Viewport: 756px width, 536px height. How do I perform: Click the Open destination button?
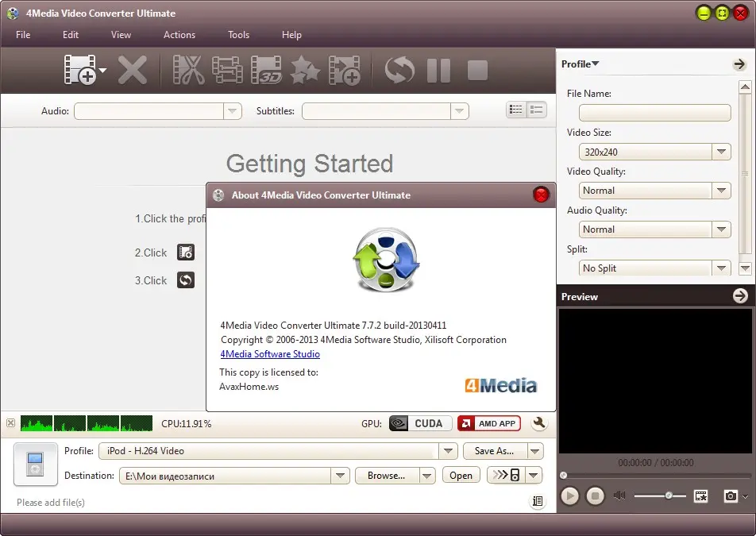pyautogui.click(x=461, y=476)
